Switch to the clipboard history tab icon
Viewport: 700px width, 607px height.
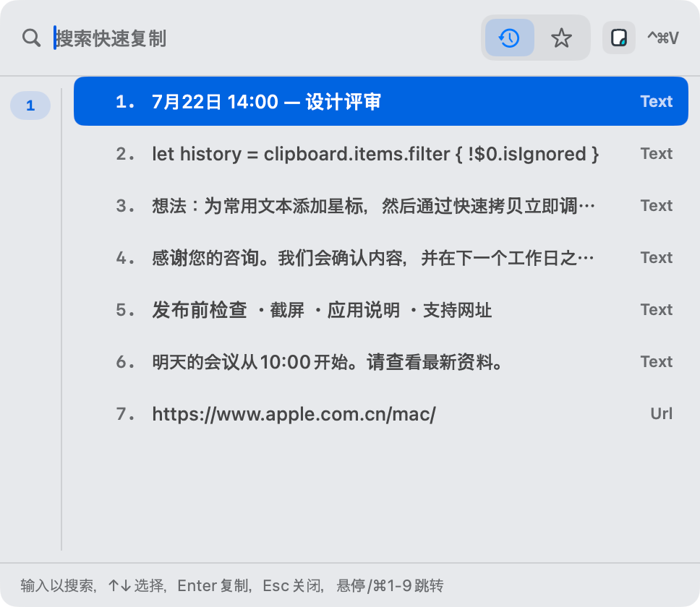pyautogui.click(x=509, y=38)
